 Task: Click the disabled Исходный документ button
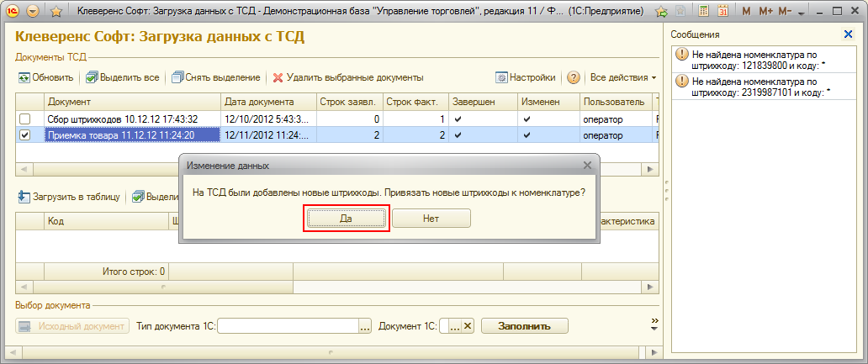(x=73, y=326)
